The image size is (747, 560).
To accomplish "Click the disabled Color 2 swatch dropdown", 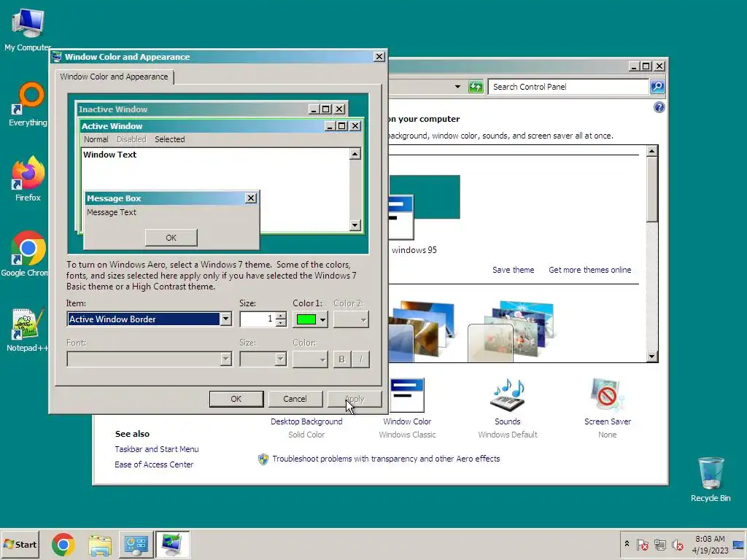I will tap(351, 319).
